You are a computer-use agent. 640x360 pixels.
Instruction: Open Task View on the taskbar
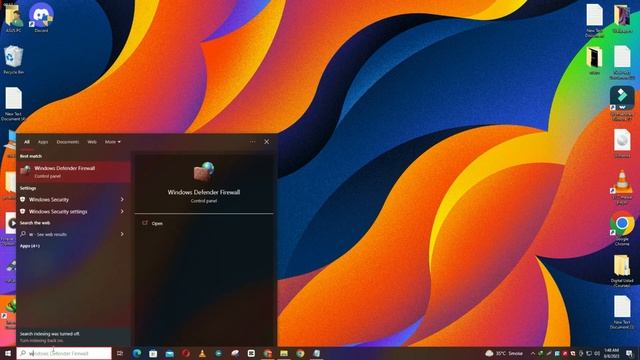click(120, 353)
